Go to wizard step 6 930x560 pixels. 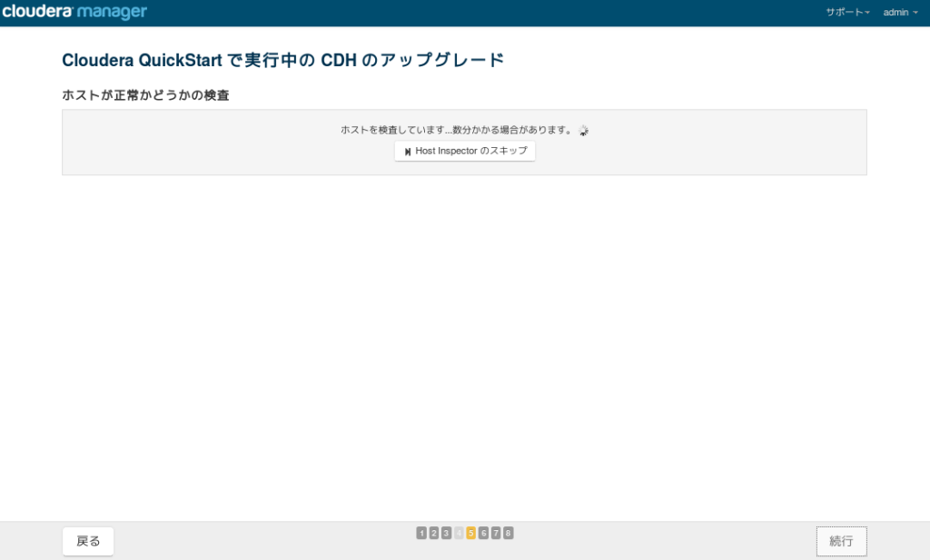pos(483,534)
